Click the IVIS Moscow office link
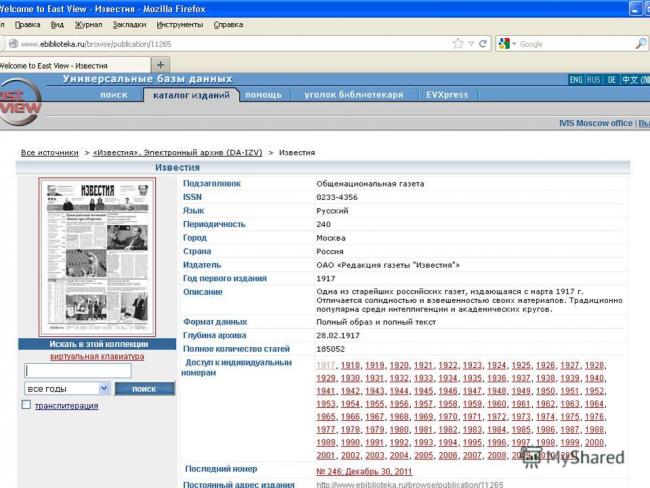This screenshot has height=488, width=650. 596,123
